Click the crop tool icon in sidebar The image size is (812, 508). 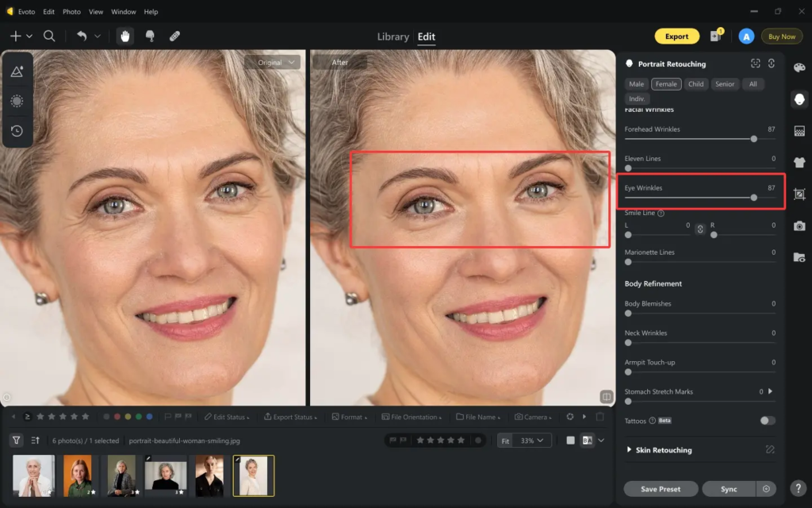(799, 194)
